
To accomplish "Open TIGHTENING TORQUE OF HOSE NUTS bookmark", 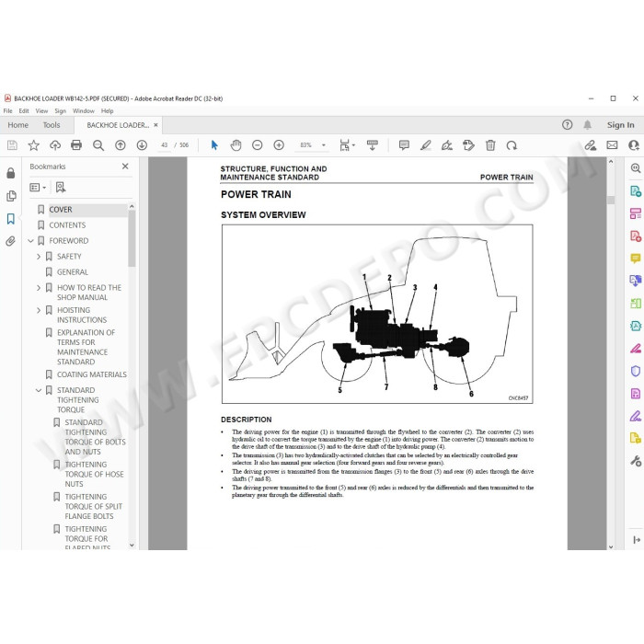I will tap(94, 474).
